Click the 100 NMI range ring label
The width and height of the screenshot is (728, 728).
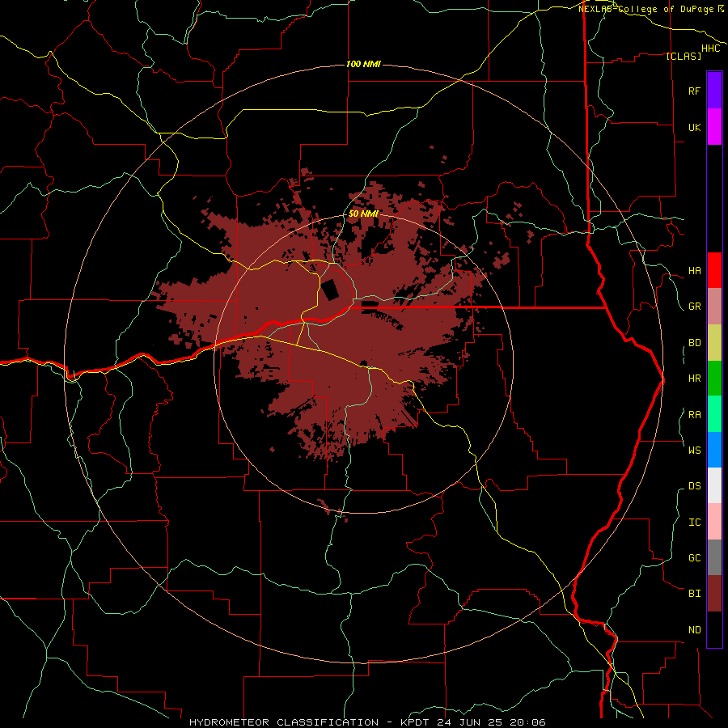tap(363, 64)
